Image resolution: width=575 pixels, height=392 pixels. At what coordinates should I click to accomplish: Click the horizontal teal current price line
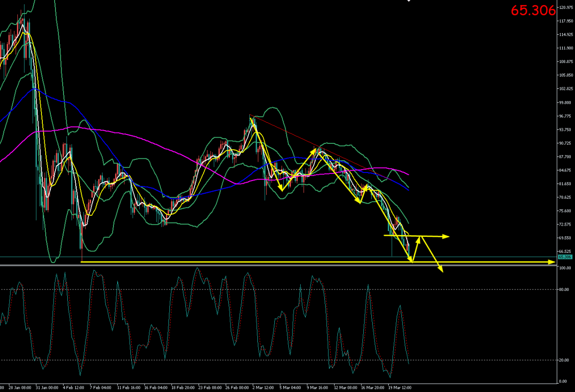coord(235,257)
